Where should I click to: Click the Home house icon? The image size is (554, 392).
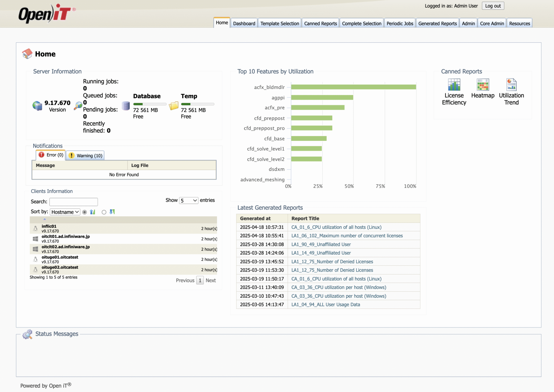[27, 54]
